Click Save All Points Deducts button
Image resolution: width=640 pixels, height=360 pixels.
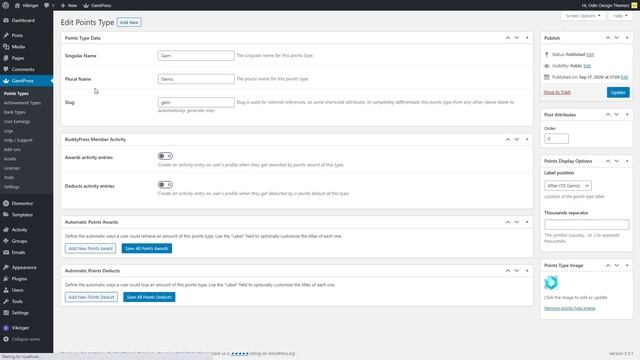coord(149,297)
